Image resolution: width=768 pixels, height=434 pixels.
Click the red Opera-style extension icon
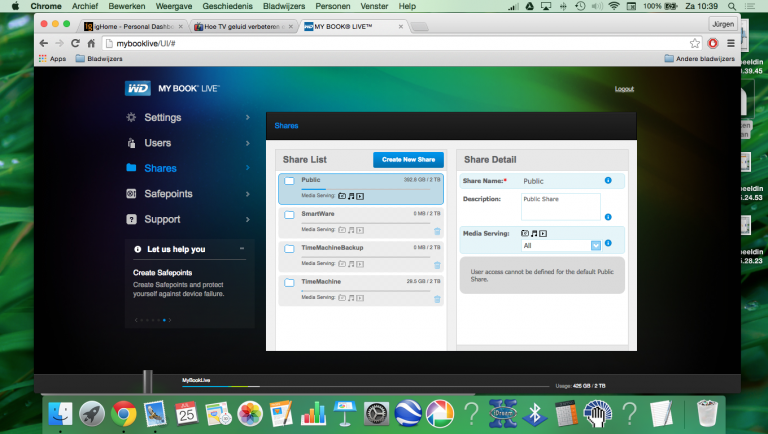click(x=713, y=43)
